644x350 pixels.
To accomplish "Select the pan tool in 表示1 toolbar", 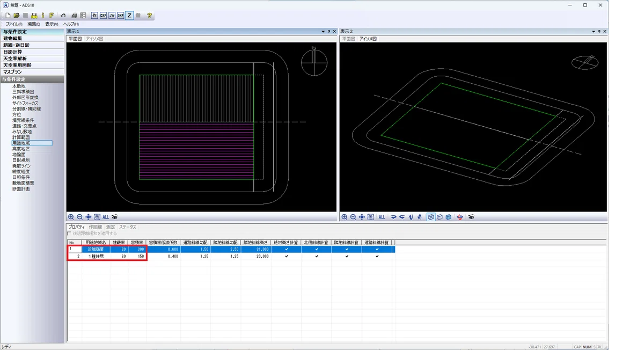I will [88, 217].
